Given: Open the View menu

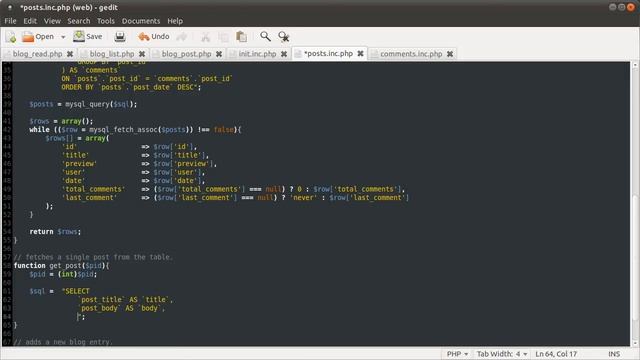Looking at the screenshot, I should click(52, 21).
